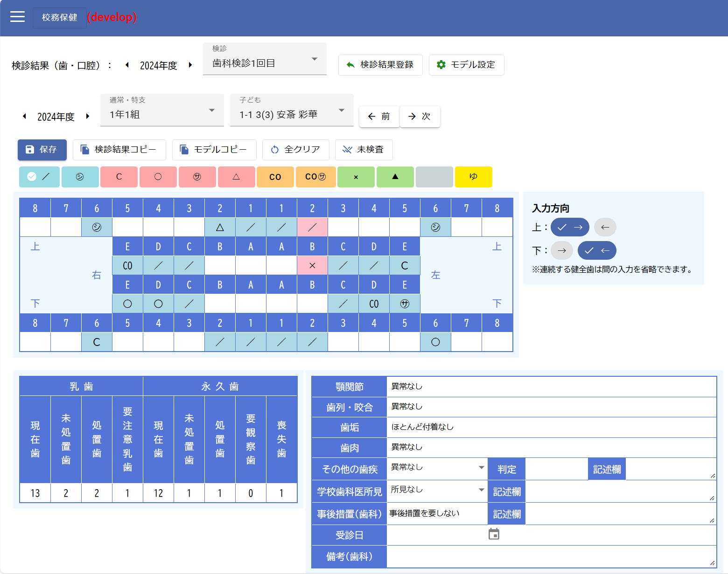Select the orange CO with サ symbol

(x=315, y=177)
